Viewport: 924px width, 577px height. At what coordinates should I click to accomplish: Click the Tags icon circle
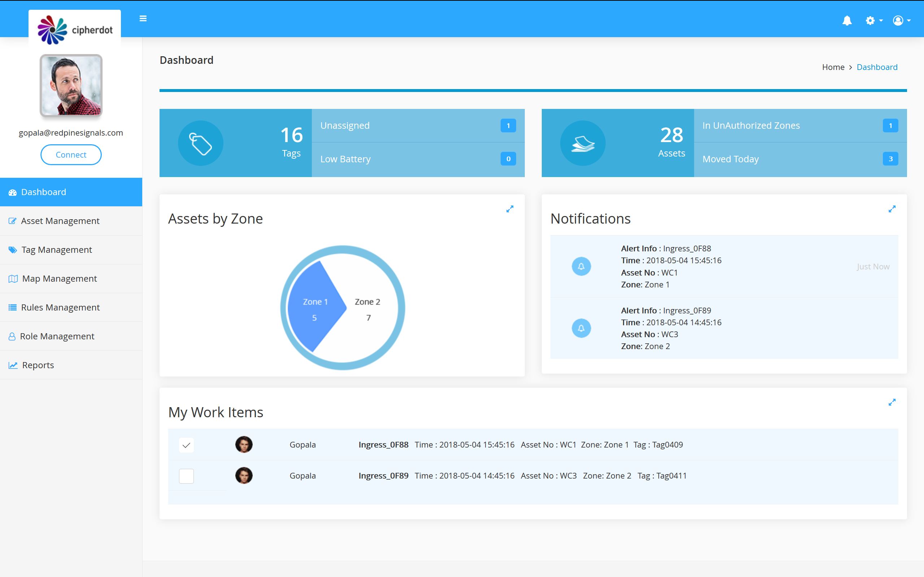pos(200,143)
